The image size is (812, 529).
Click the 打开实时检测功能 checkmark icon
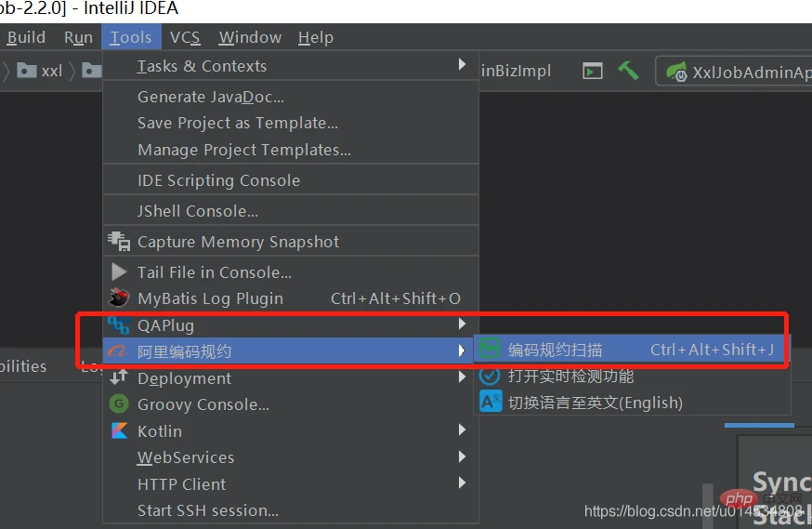490,376
